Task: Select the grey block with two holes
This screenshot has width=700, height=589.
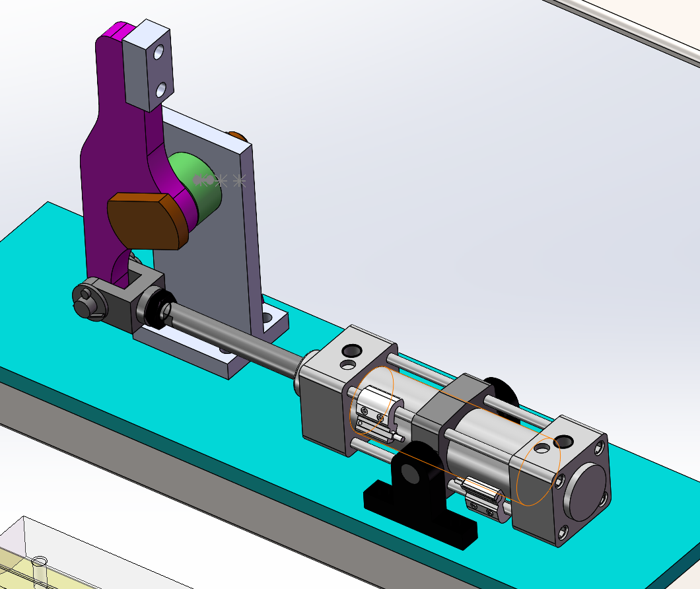Action: [x=148, y=65]
